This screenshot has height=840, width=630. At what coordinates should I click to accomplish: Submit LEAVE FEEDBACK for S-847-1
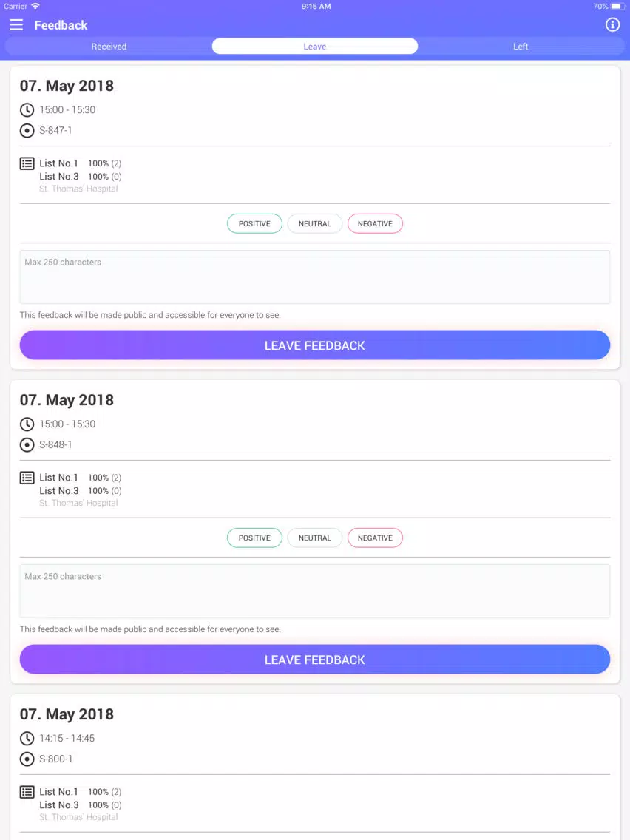pos(315,345)
